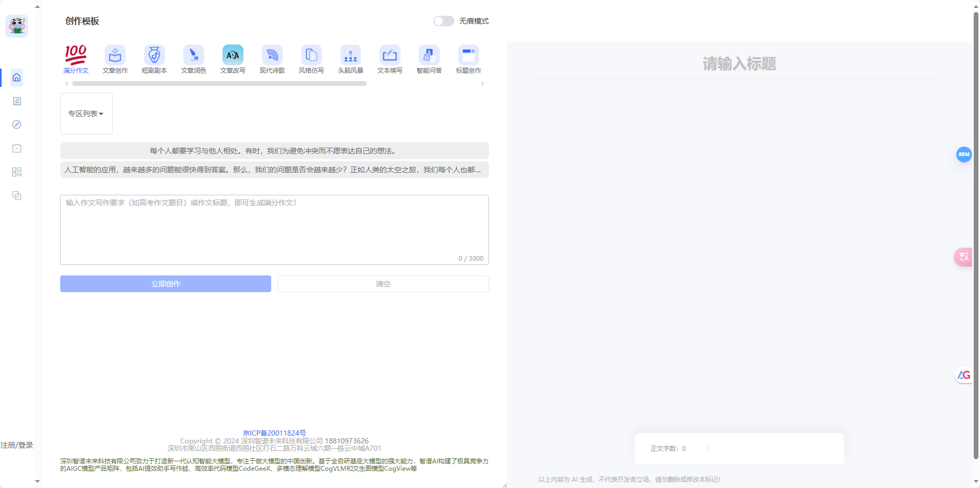980x488 pixels.
Task: Launch the 头脑风暴 brainstorming template
Action: coord(350,59)
